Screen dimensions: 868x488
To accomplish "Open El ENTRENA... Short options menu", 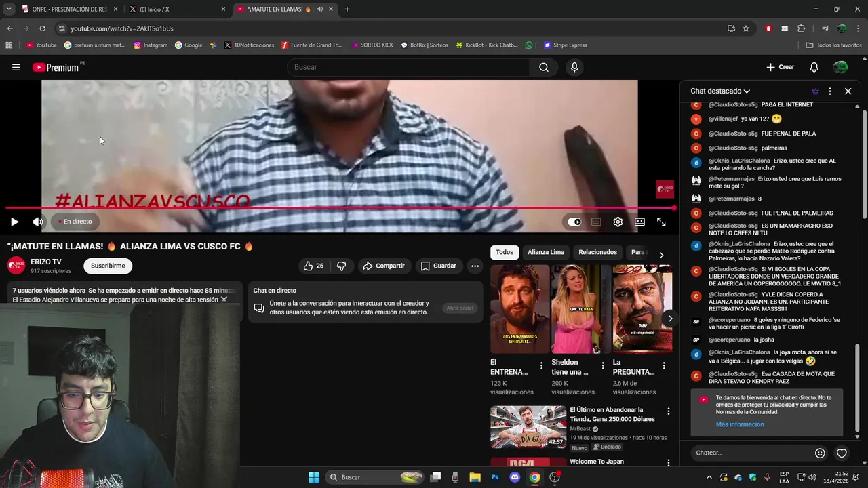I will click(x=541, y=365).
